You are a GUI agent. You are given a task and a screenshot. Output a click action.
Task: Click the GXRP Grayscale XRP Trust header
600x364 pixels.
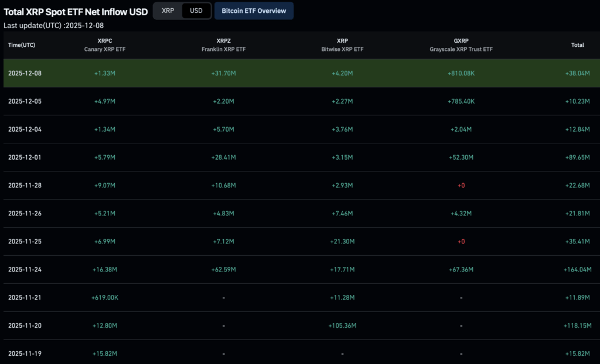461,45
